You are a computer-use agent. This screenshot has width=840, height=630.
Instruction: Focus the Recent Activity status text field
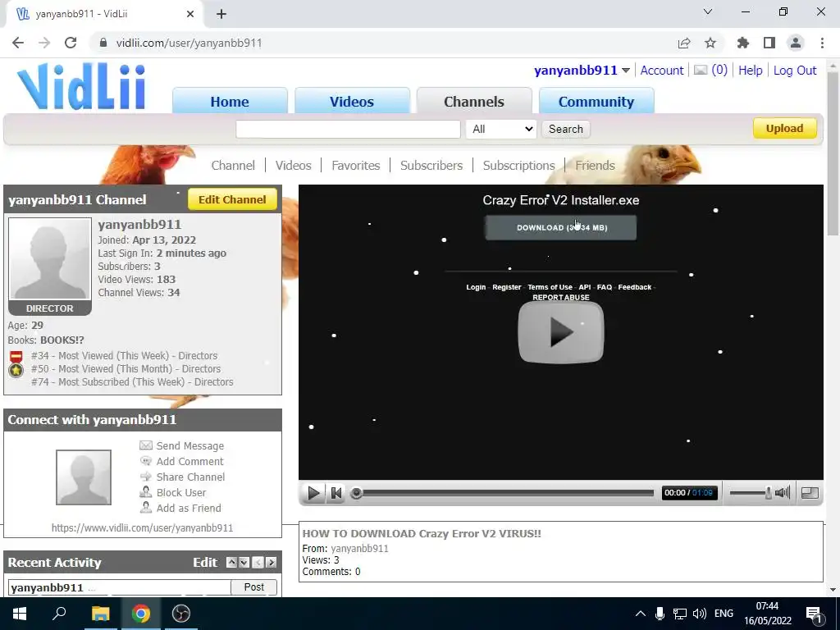(120, 587)
